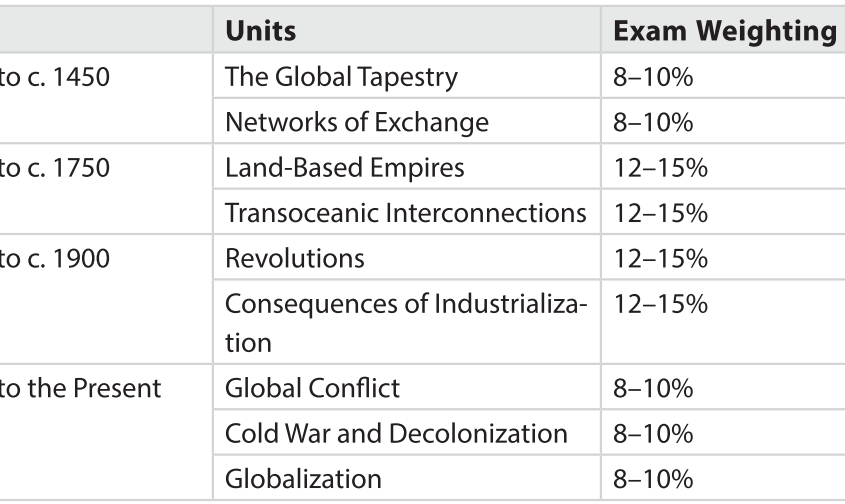The height and width of the screenshot is (504, 845).
Task: Click the Land-Based Empires unit cell
Action: 345,167
